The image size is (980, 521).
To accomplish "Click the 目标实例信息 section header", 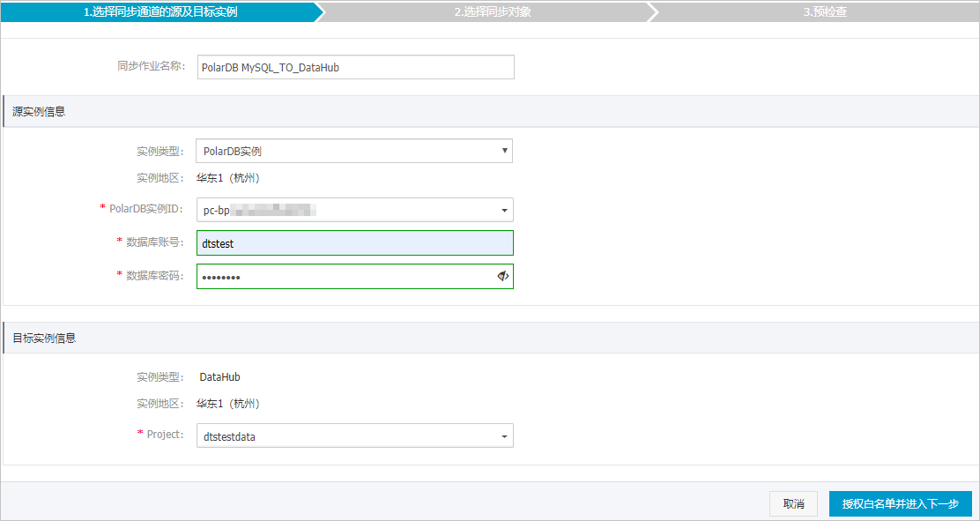I will [x=491, y=339].
